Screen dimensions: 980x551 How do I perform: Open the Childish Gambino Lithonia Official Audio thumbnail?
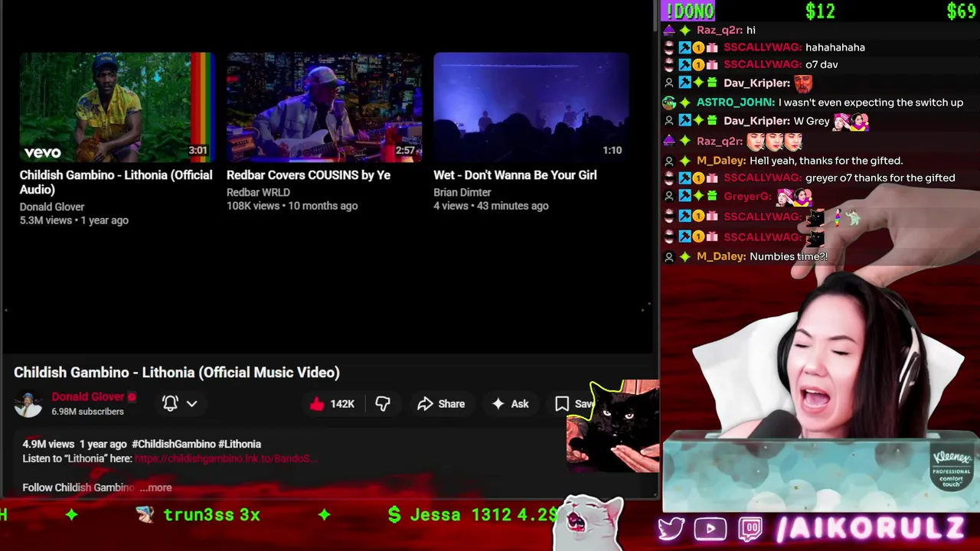click(117, 107)
